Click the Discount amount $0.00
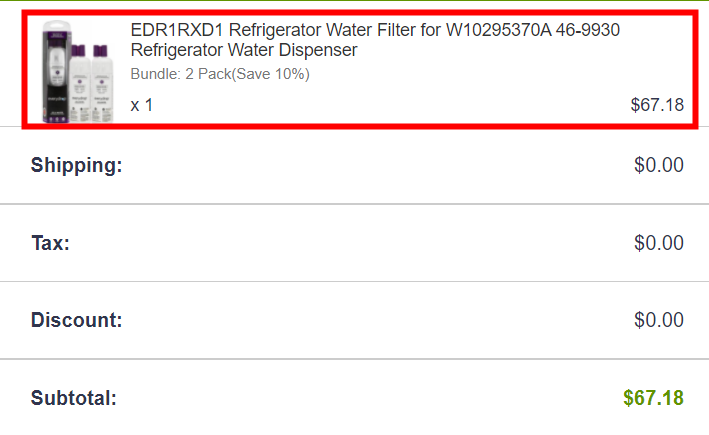The image size is (709, 435). (x=659, y=321)
